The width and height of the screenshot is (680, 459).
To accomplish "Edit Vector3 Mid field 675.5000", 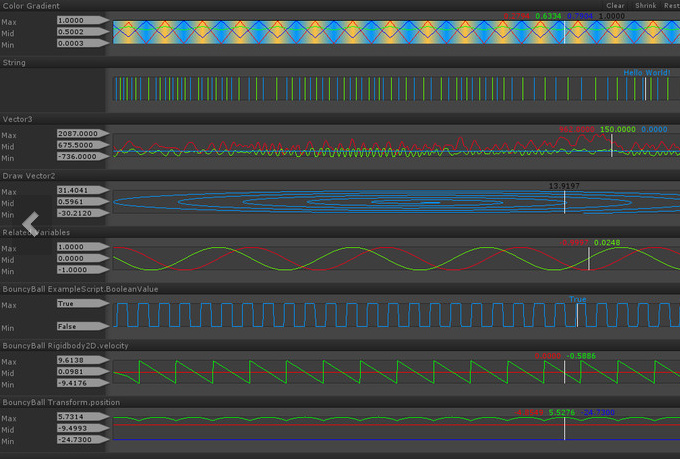I will click(82, 145).
